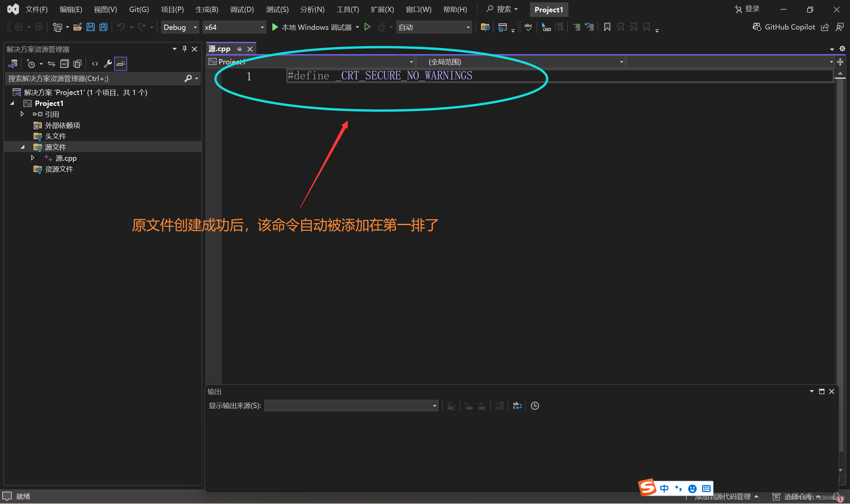Click the editor vertical scrollbar up arrow
The height and width of the screenshot is (504, 850).
coord(840,73)
